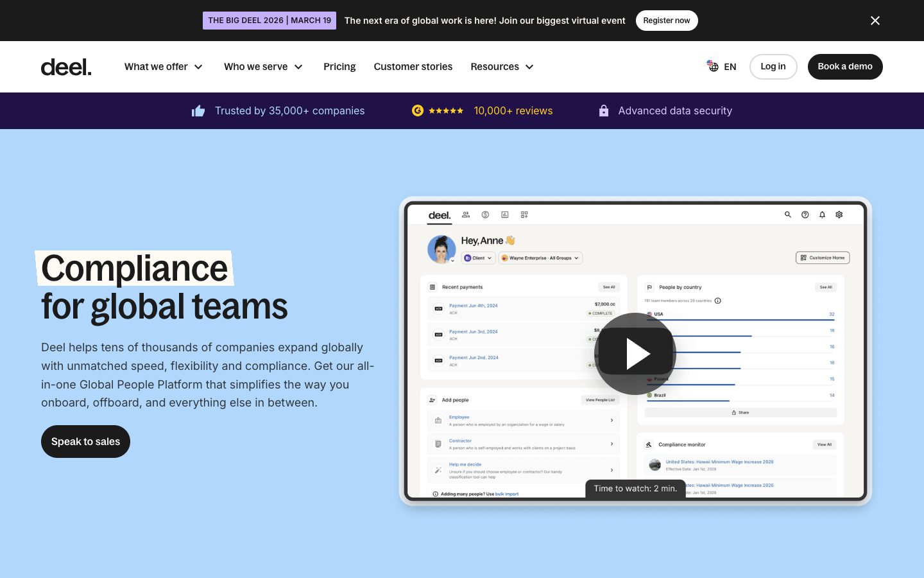The width and height of the screenshot is (924, 578).
Task: Click the Register now button
Action: pyautogui.click(x=666, y=21)
